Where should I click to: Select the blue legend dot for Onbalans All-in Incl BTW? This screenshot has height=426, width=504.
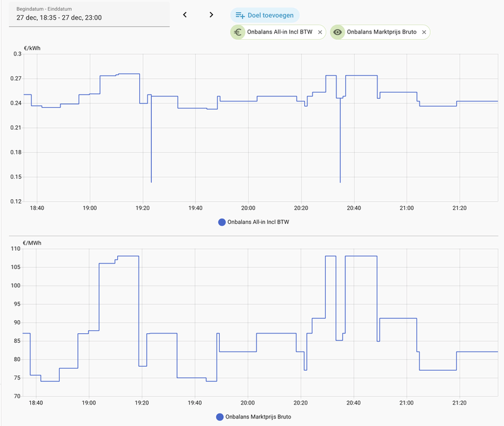tap(220, 221)
